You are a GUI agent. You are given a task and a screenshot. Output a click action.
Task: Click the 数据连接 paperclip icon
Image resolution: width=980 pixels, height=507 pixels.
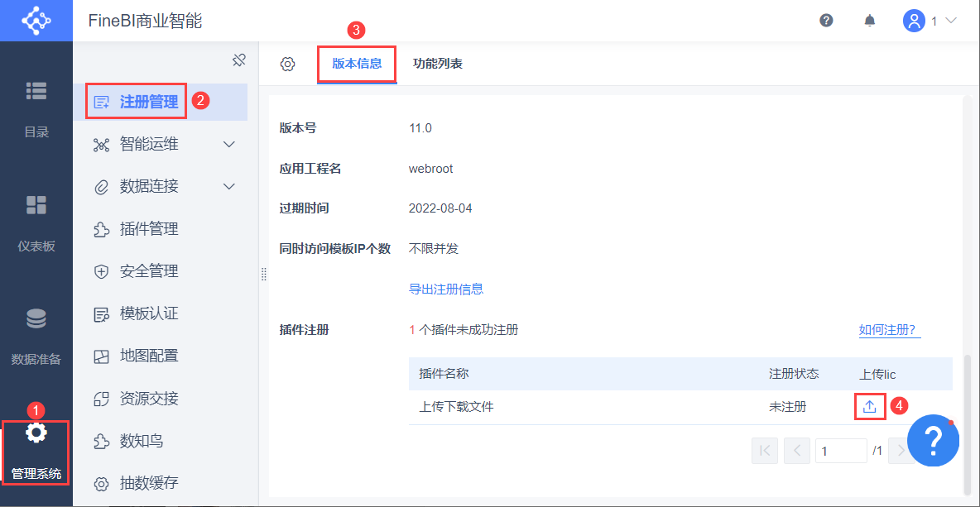point(101,187)
